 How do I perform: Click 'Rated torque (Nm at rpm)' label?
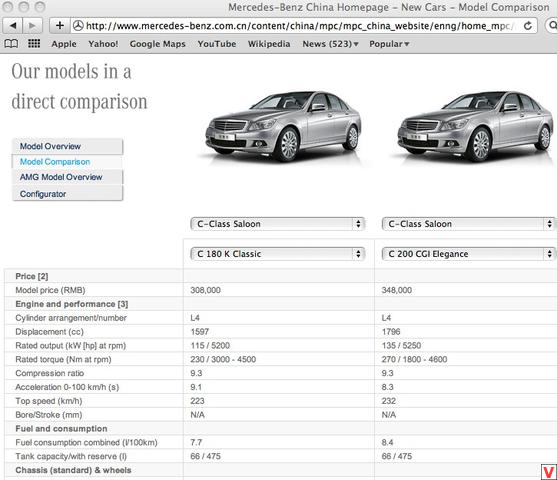click(x=63, y=359)
